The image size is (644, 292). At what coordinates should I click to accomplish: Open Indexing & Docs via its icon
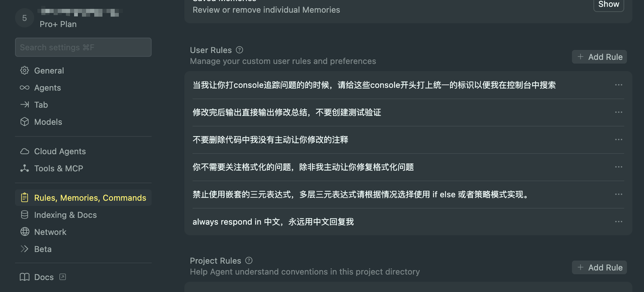pos(24,215)
